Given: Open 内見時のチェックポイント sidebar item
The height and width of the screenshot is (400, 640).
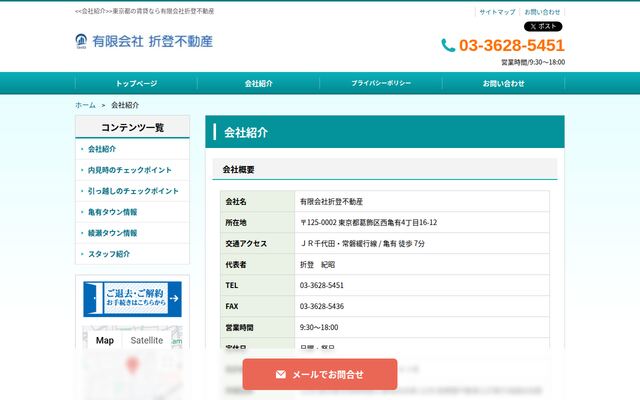Looking at the screenshot, I should pos(130,170).
